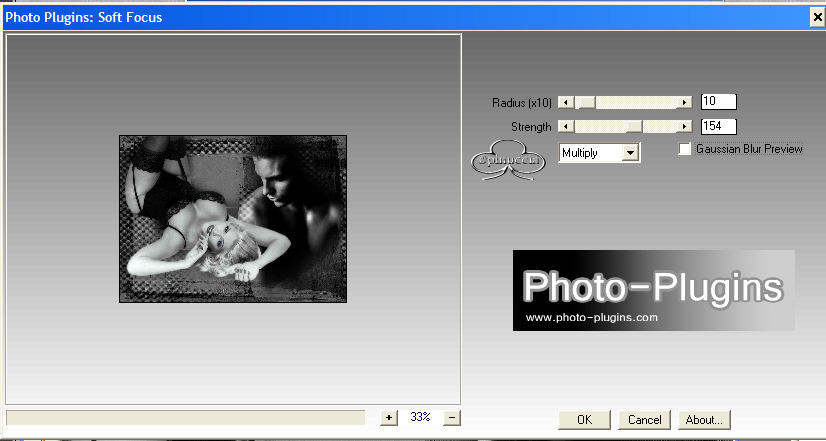Enable the Gaussian Blur Preview checkbox
This screenshot has width=826, height=441.
[x=685, y=149]
